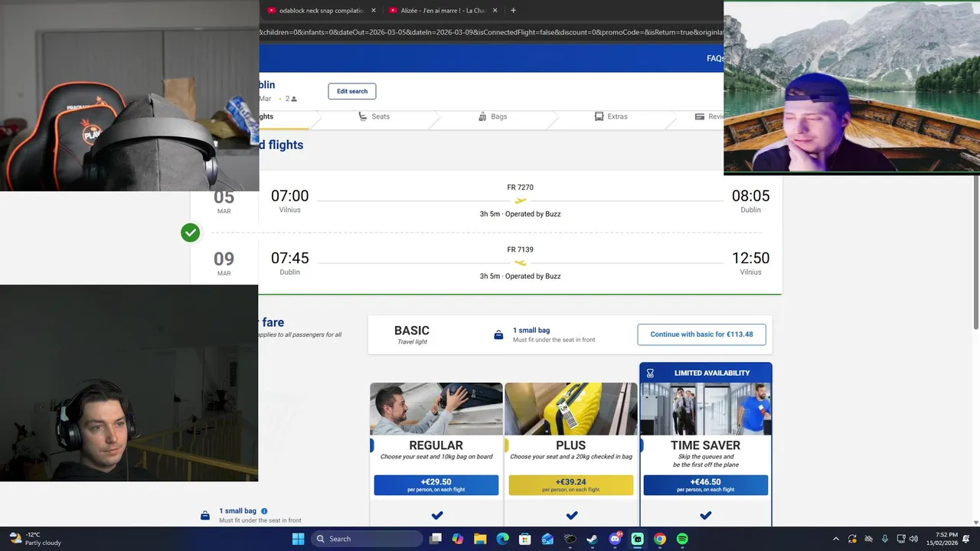Continue with basic for €113.48
The height and width of the screenshot is (551, 980).
tap(701, 334)
